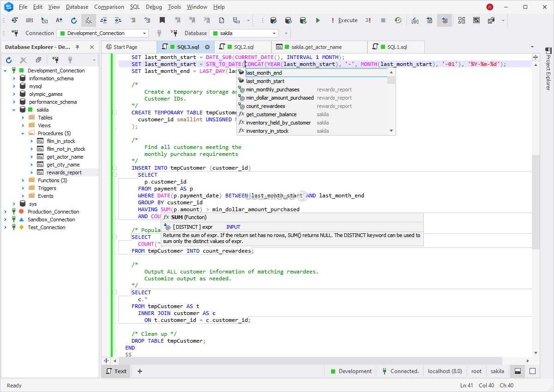Click the new connection plug icon in main toolbar

[x=15, y=33]
